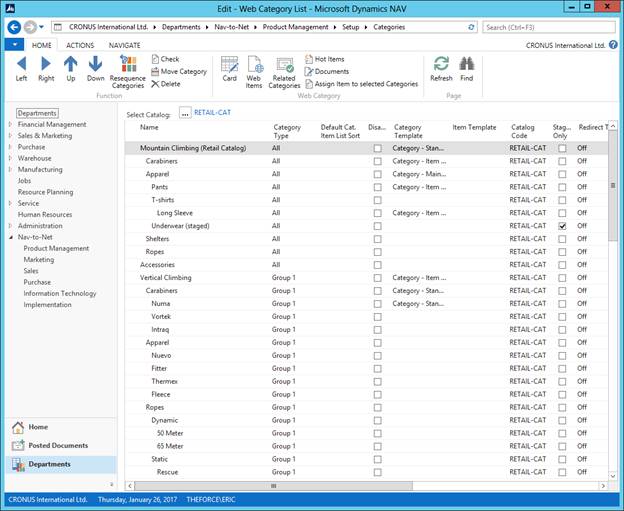This screenshot has height=511, width=624.
Task: Move category Up with the arrow icon
Action: click(x=70, y=68)
